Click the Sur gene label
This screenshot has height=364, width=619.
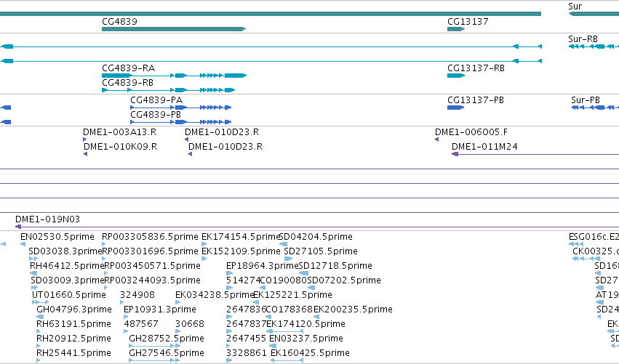click(x=575, y=7)
